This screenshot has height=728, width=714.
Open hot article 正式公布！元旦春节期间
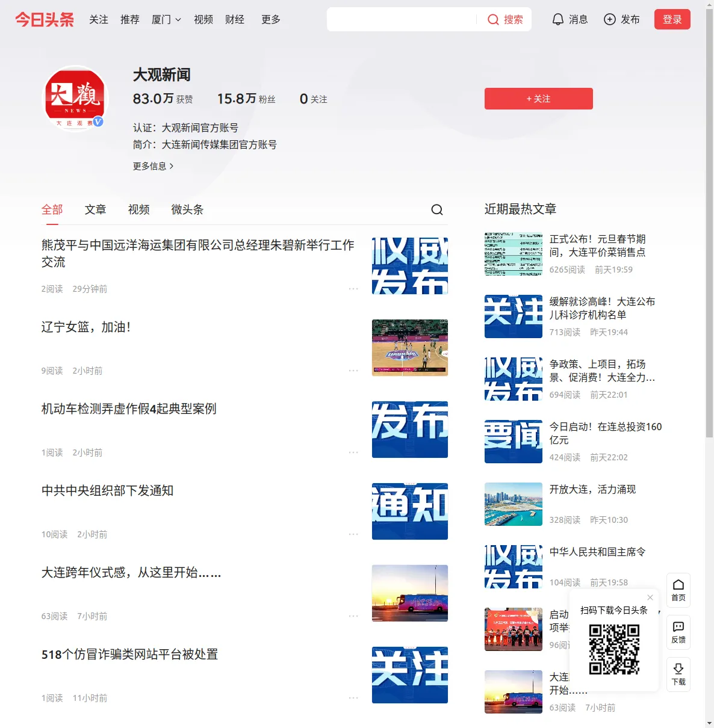pos(597,245)
